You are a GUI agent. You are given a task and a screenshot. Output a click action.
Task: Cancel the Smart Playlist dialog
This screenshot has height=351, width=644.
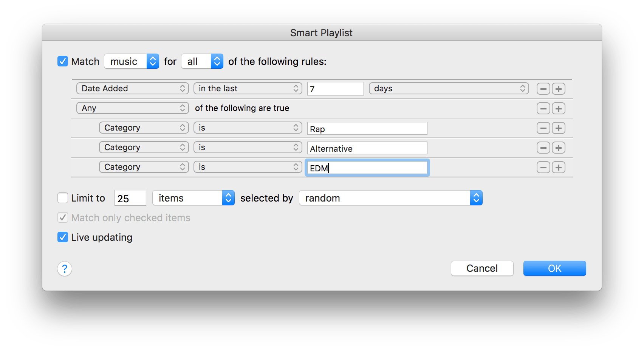[x=482, y=268]
